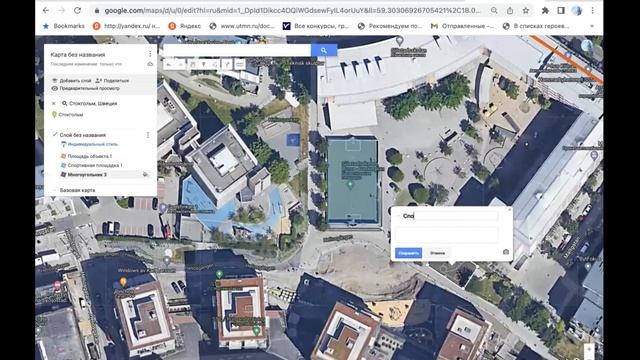Bookmark this page with the star icon
The image size is (640, 360).
[x=526, y=11]
